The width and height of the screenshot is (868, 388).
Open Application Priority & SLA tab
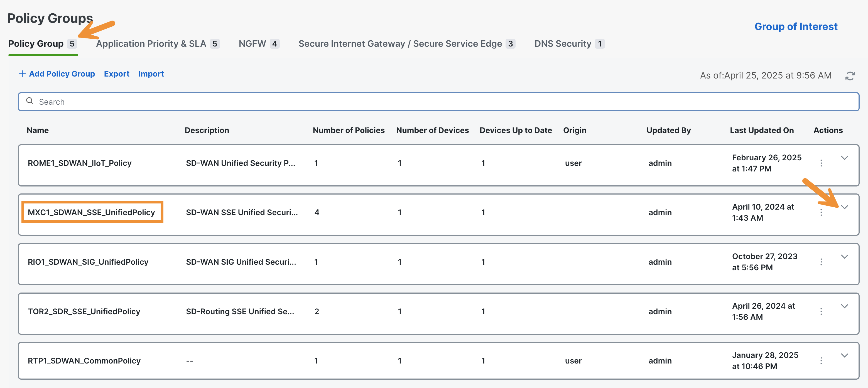(x=158, y=44)
